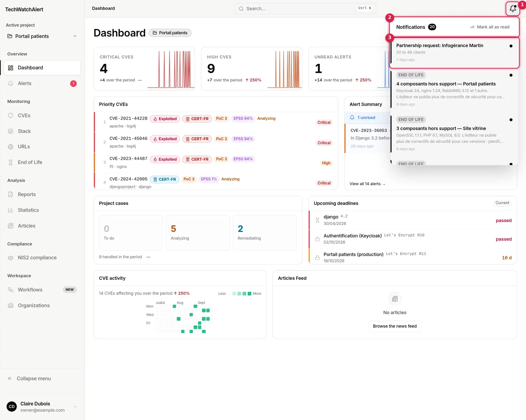Open CVE-2021-45046 in Priority CVEs

point(216,142)
